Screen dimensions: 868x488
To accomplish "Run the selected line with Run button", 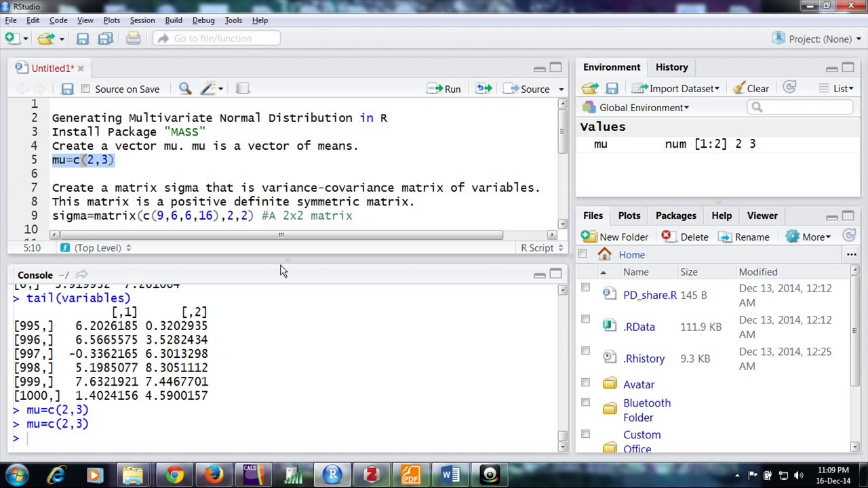I will coord(444,89).
